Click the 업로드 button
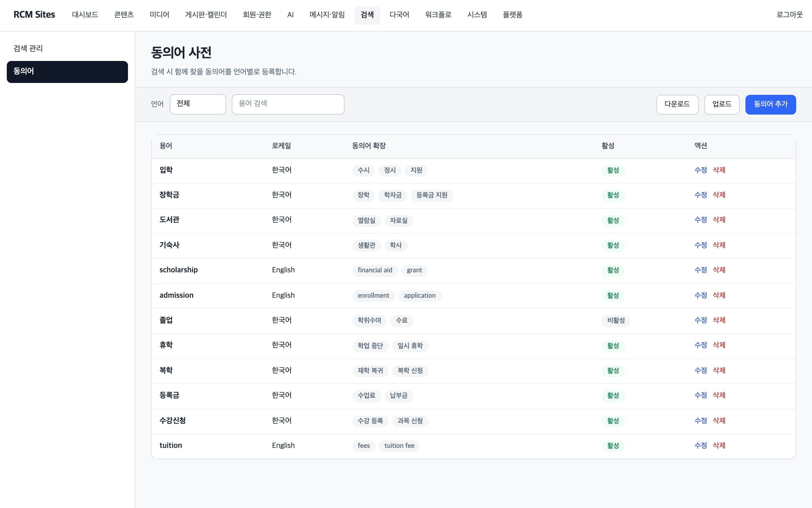Screen dimensions: 812x508 tap(722, 104)
